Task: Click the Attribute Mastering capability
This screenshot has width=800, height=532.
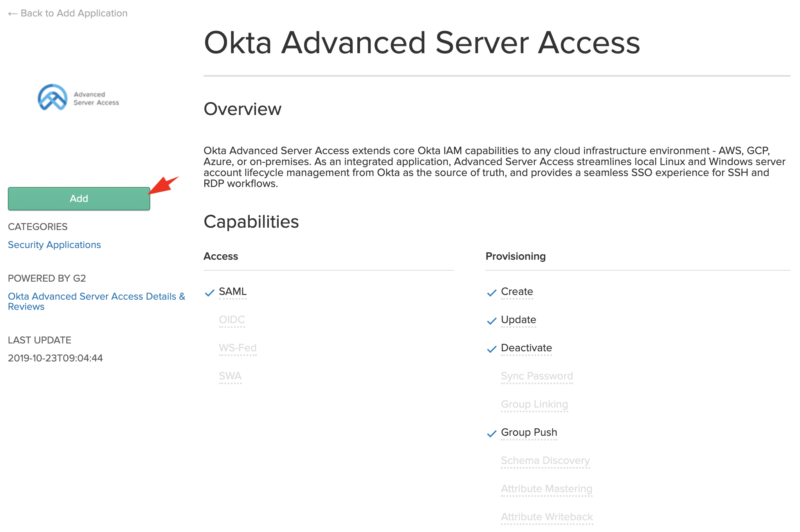Action: pos(546,489)
